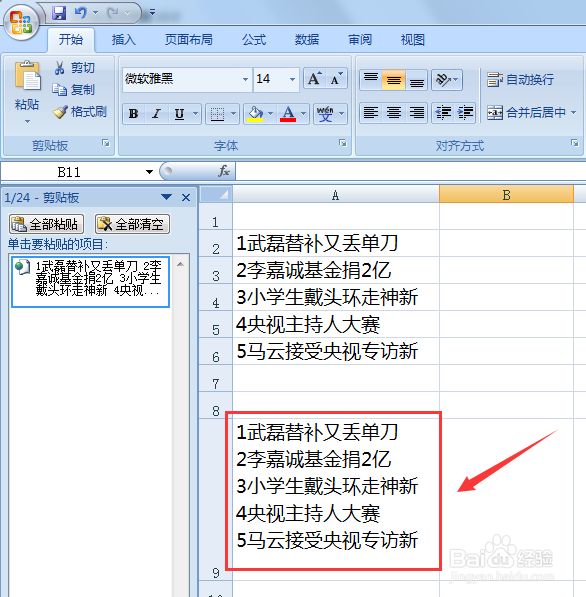
Task: Open the 视图 tab
Action: (x=413, y=40)
